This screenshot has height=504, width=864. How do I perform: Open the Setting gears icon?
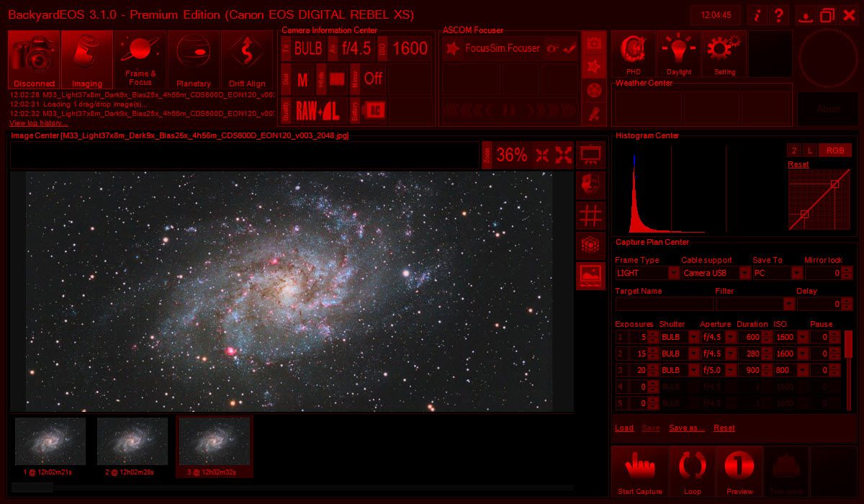coord(724,53)
